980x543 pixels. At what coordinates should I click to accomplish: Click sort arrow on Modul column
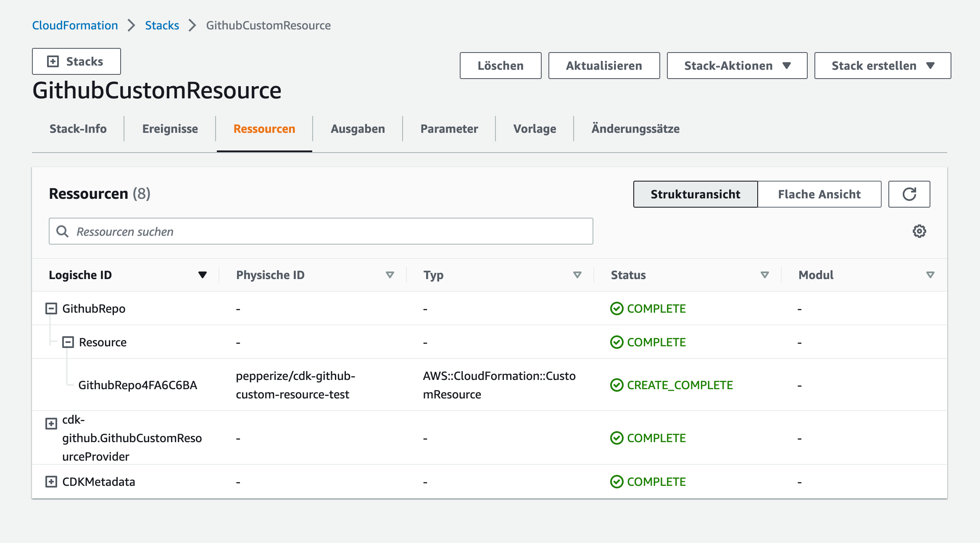click(930, 275)
